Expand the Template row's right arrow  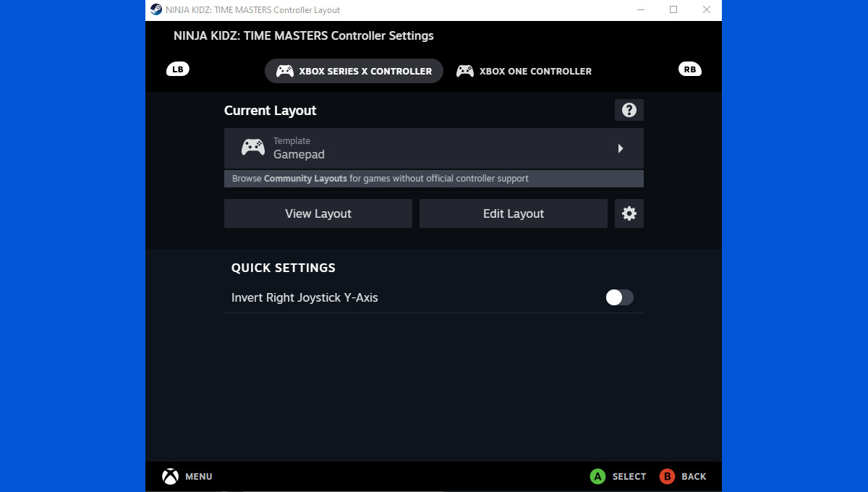pos(621,148)
